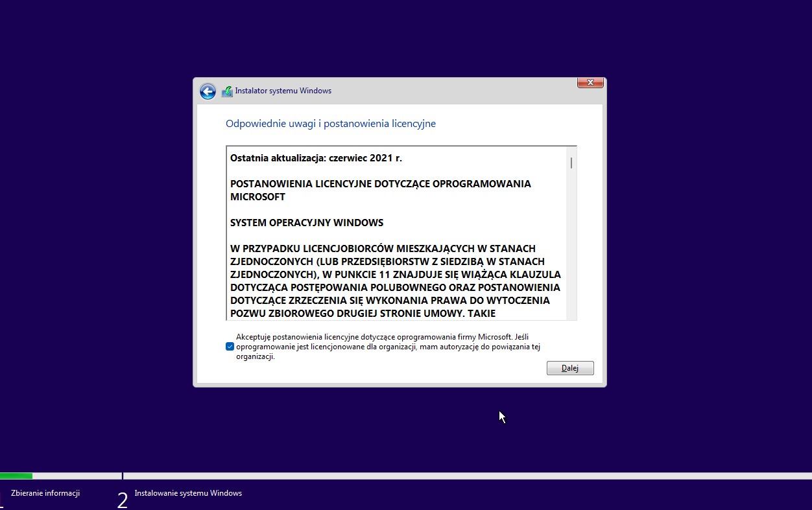Uncheck the Akceptuję postanowienia licencyjne checkbox

coord(230,347)
